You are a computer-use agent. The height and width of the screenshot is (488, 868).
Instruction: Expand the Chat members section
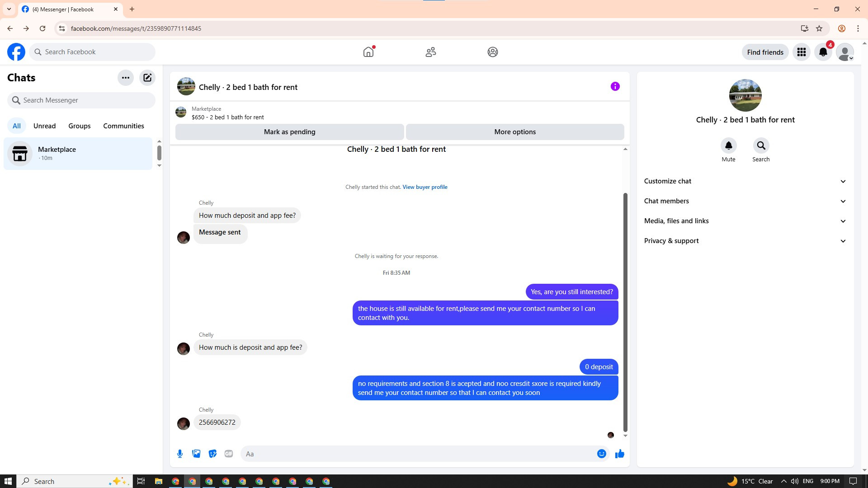[745, 201]
